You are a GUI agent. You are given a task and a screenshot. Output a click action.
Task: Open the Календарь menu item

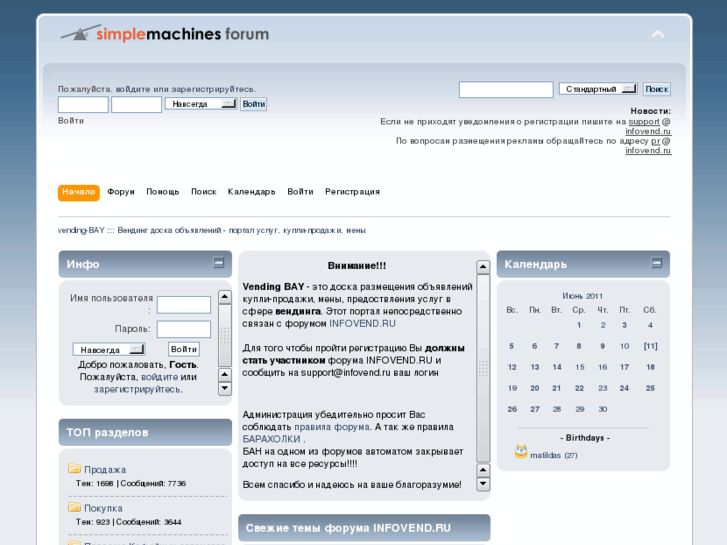point(251,192)
